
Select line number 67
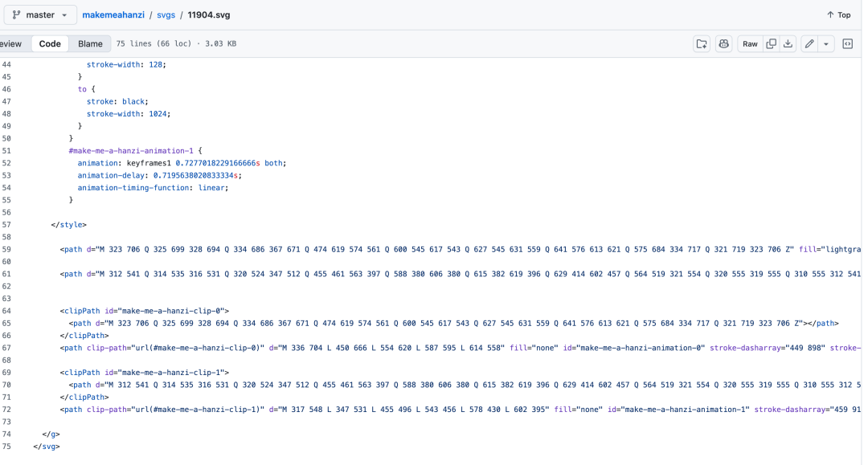click(6, 348)
